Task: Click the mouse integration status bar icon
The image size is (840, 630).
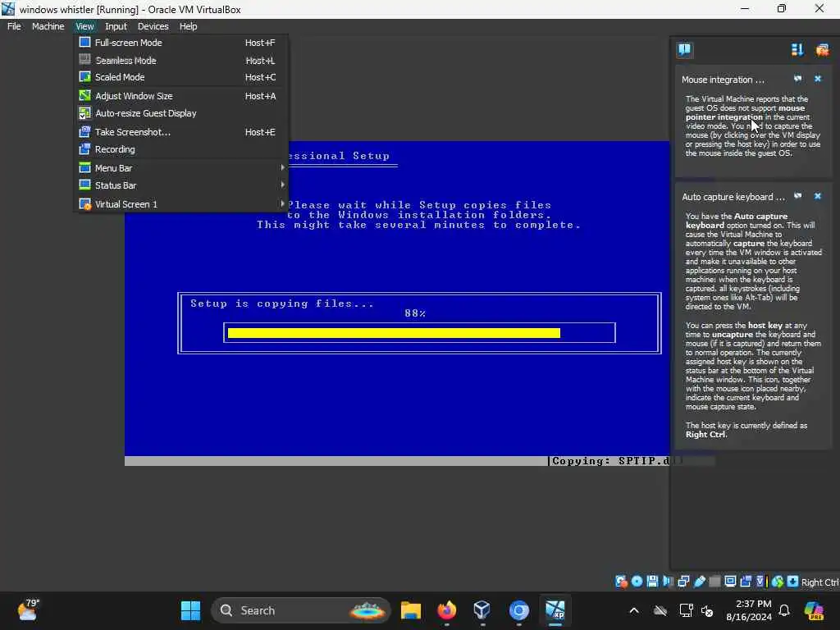Action: coord(778,582)
